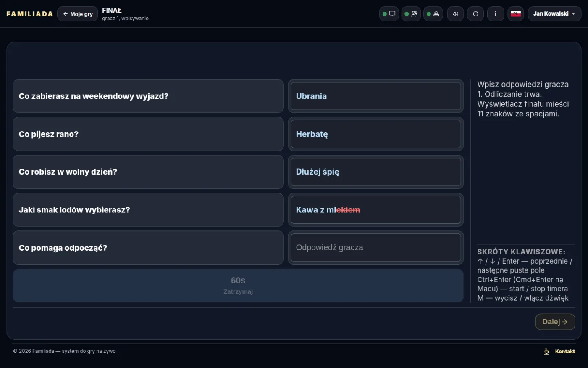588x368 pixels.
Task: Click the answer field containing Herbatę
Action: coord(376,134)
